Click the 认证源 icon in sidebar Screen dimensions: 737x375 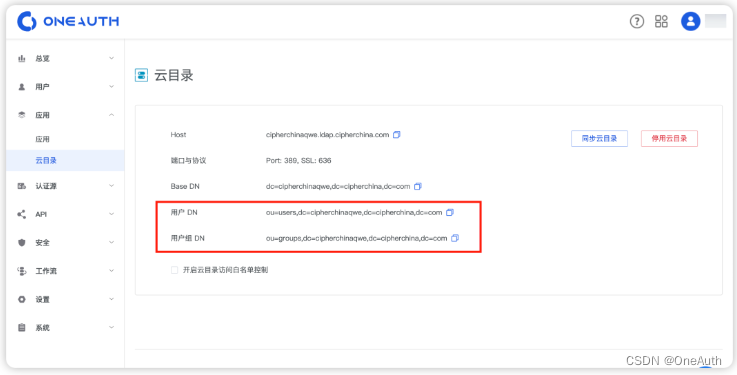click(22, 186)
